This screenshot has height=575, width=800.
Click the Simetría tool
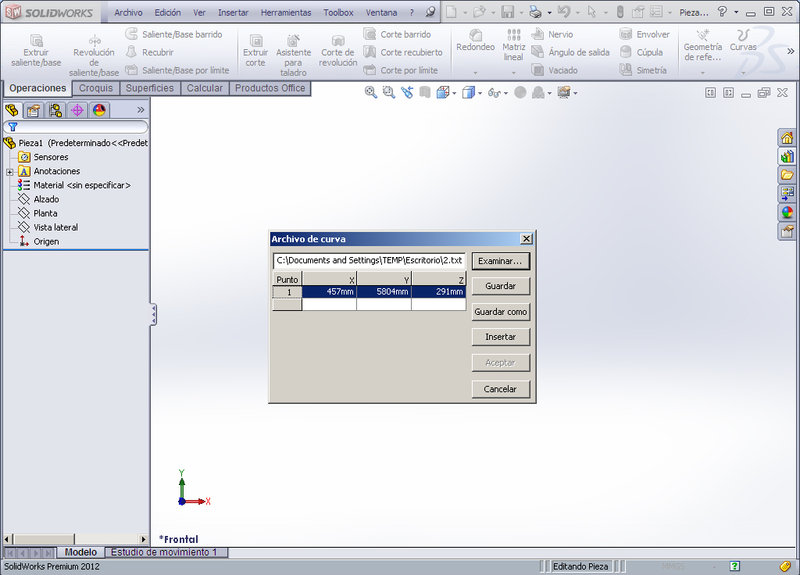[x=643, y=70]
